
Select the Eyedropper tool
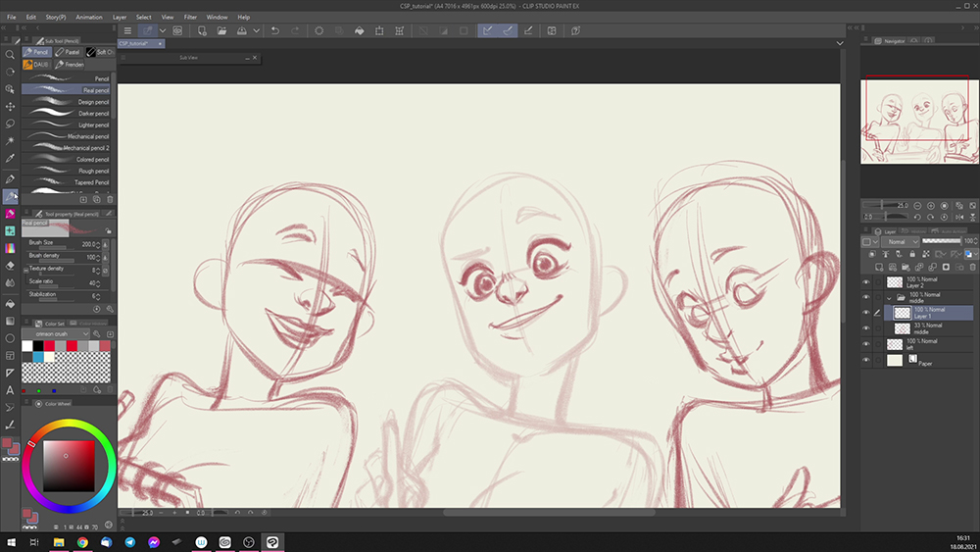11,158
